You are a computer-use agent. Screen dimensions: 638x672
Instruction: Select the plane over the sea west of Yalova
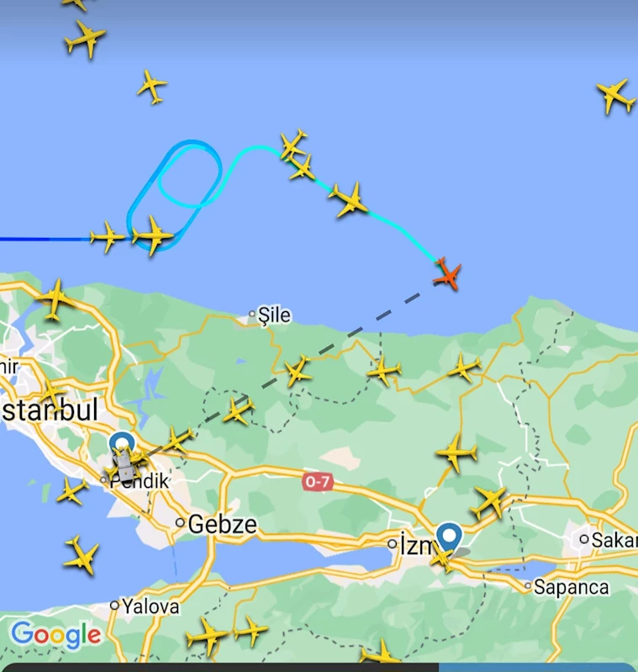click(x=82, y=554)
